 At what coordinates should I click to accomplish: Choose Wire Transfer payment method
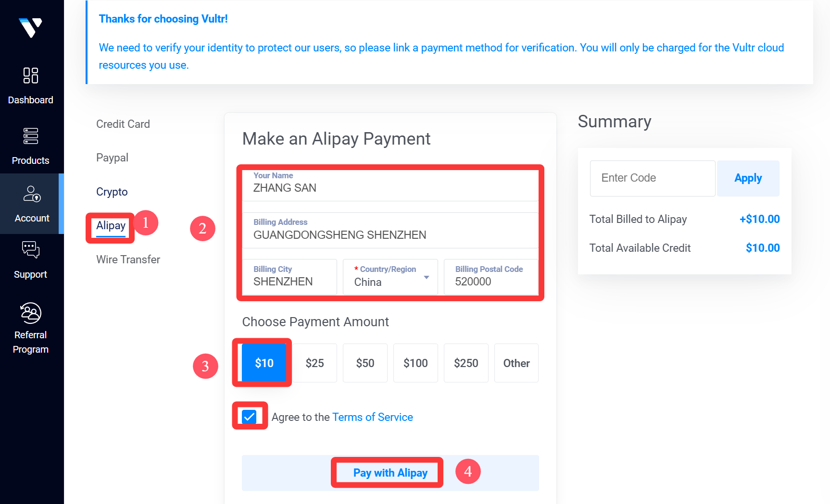(x=128, y=259)
